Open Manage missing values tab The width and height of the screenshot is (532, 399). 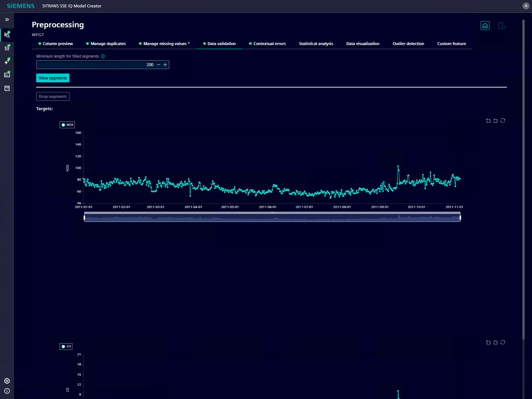164,44
